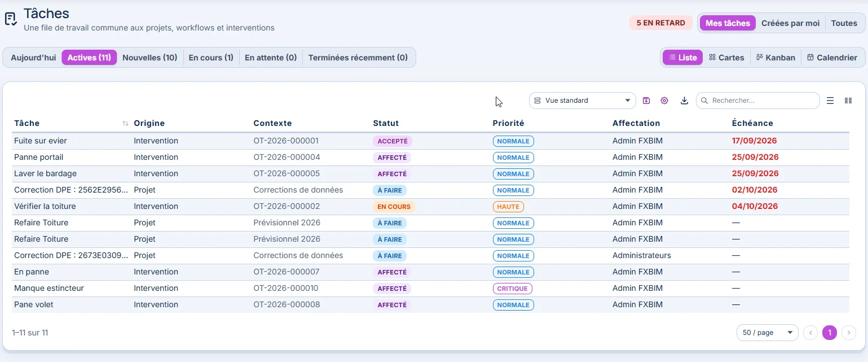Click context OT-2026-000004

tap(287, 157)
